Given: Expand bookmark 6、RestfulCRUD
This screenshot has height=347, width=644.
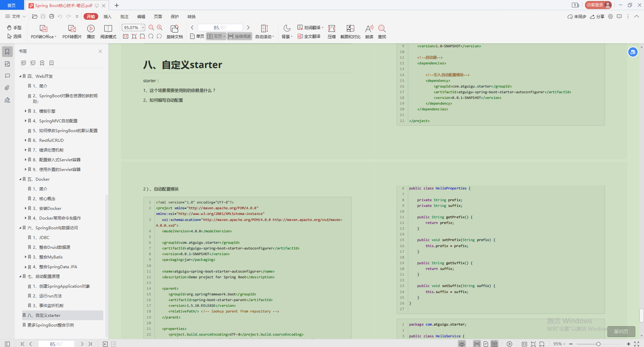Looking at the screenshot, I should click(25, 140).
